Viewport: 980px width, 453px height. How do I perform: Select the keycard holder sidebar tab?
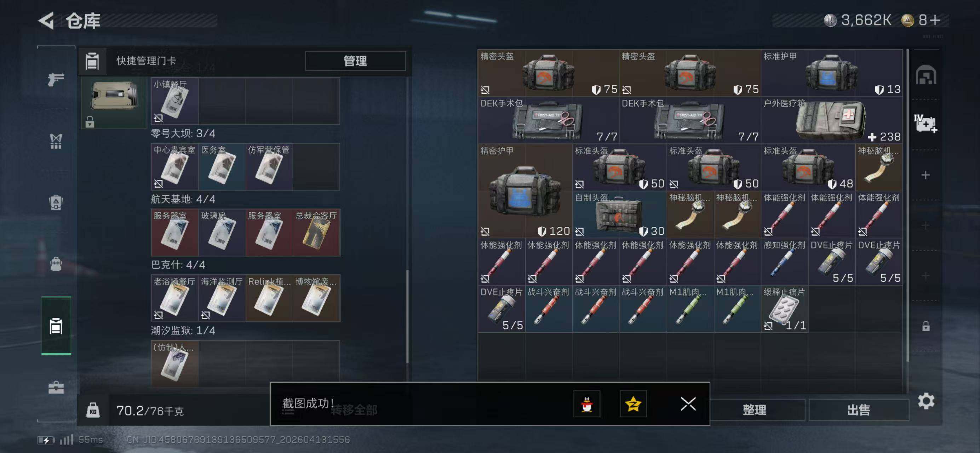pyautogui.click(x=56, y=326)
